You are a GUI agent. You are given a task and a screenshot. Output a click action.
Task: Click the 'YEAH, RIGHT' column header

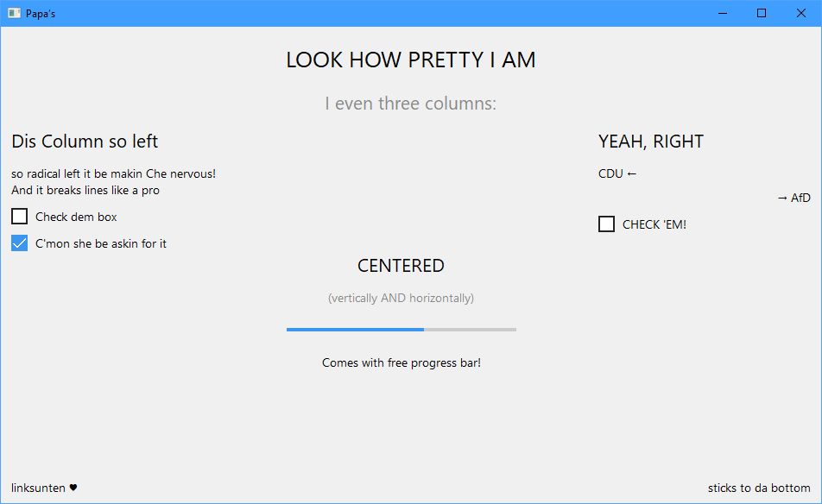pyautogui.click(x=651, y=142)
